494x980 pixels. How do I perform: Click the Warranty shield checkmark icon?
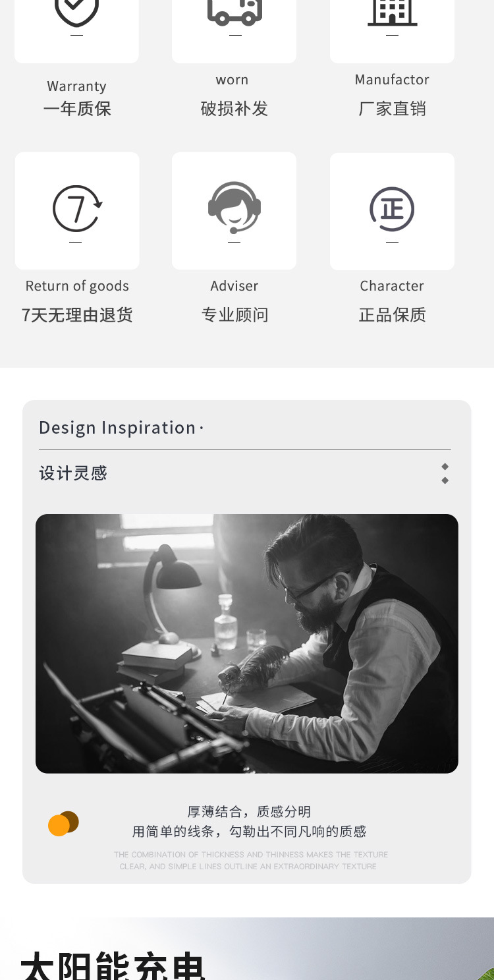[x=76, y=12]
